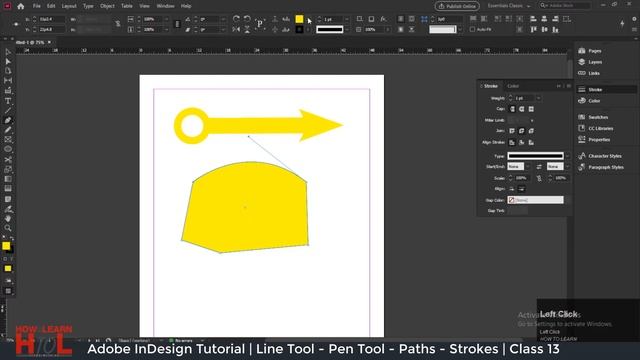Open the stroke Type dropdown in Stroke panel
Viewport: 640px width, 360px height.
(567, 156)
